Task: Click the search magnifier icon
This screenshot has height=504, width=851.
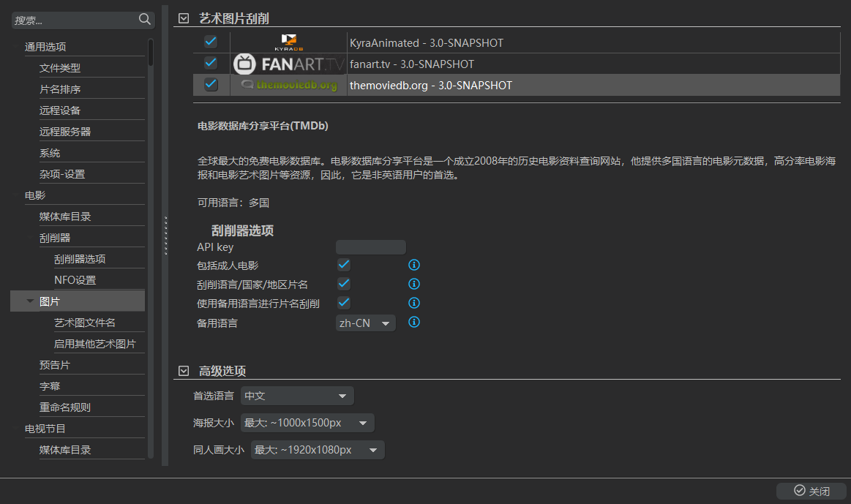Action: [x=144, y=20]
